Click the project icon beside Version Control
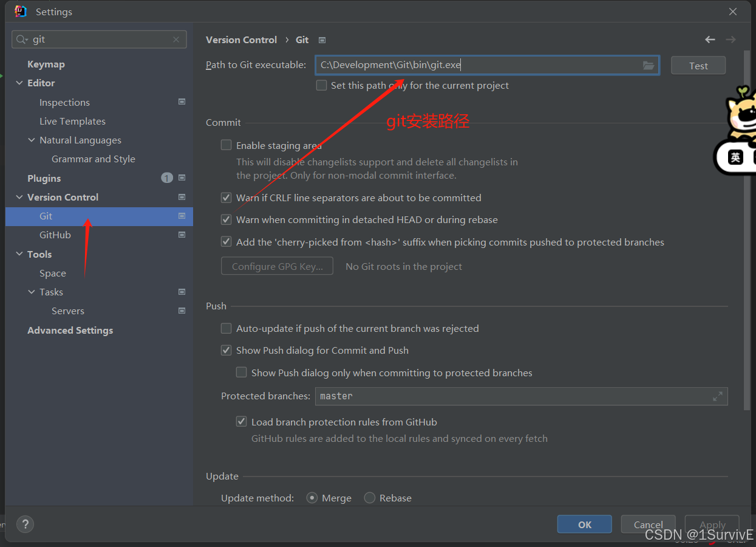Screen dimensions: 756x547 pos(182,197)
